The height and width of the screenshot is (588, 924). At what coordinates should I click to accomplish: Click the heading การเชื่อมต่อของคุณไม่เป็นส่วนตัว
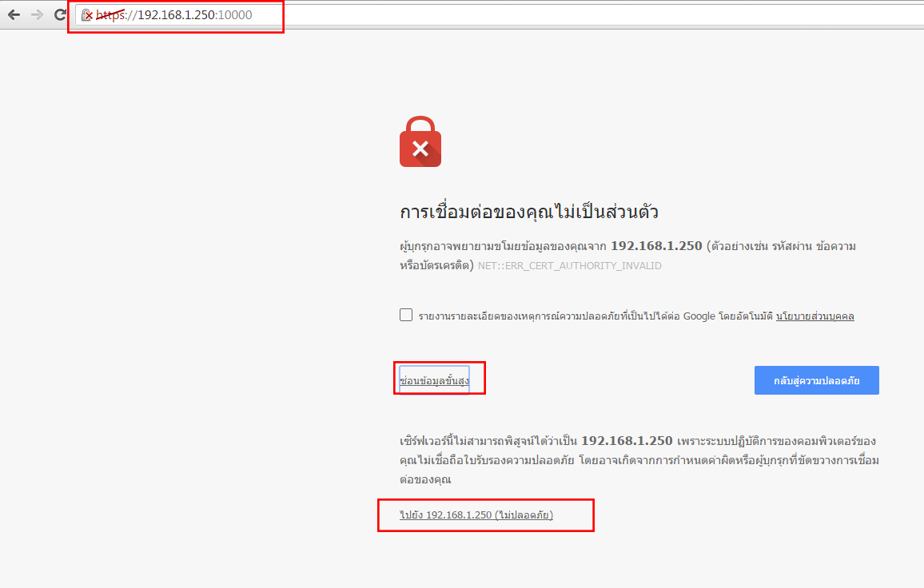(x=528, y=212)
